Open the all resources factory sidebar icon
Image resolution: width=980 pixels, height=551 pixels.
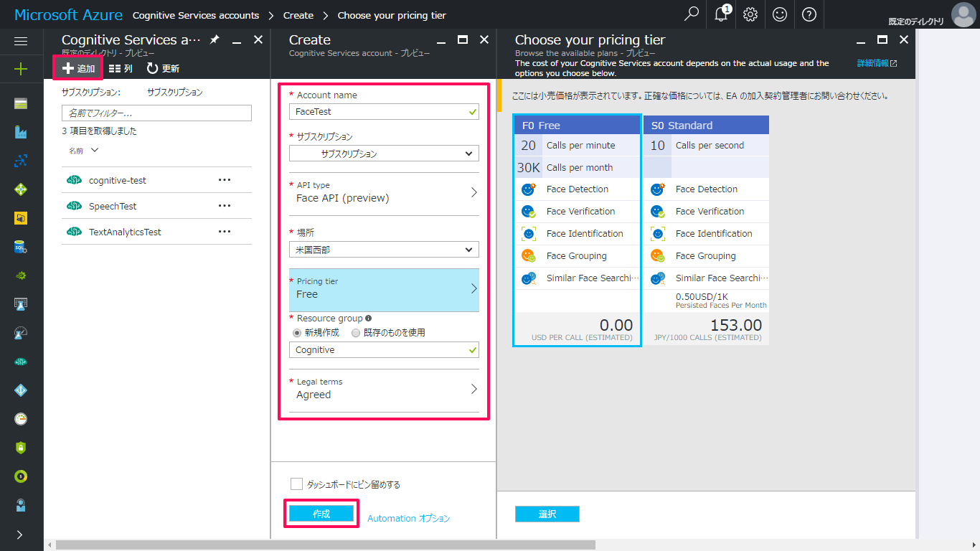(x=21, y=132)
